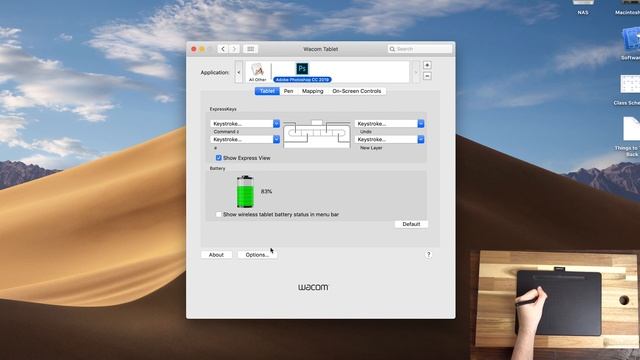Screen dimensions: 640x360
Task: Minimize the Wacom Tablet window with yellow button
Action: click(202, 49)
